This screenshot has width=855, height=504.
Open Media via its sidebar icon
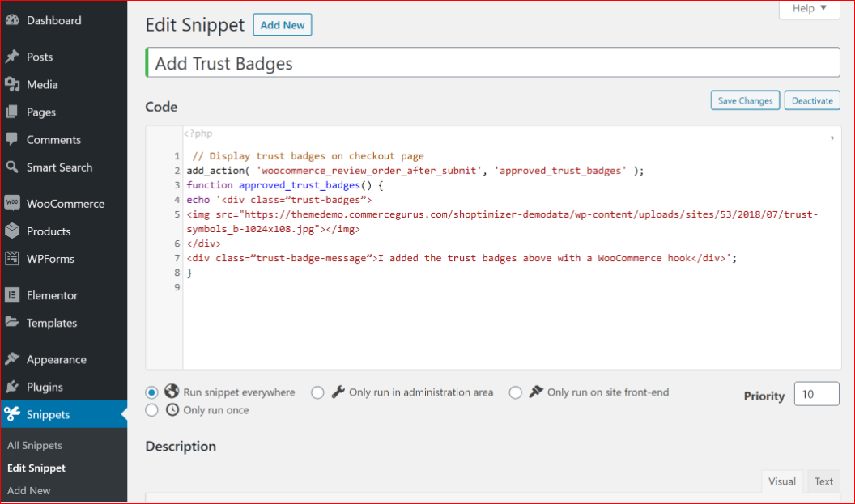click(x=12, y=84)
